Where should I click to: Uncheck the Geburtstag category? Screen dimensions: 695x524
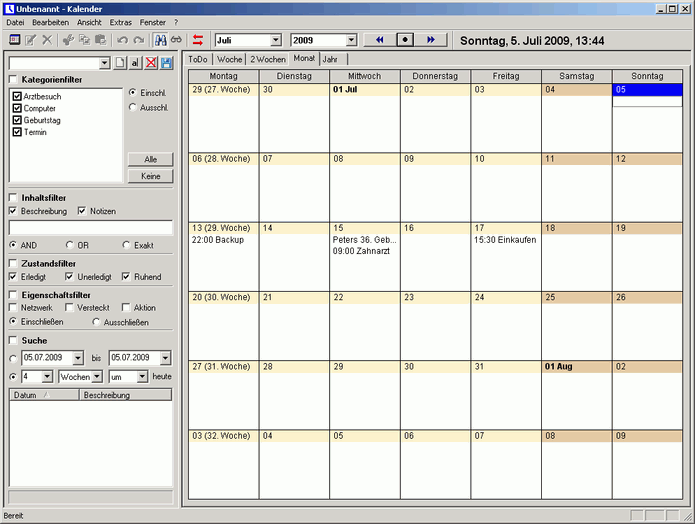tap(17, 120)
